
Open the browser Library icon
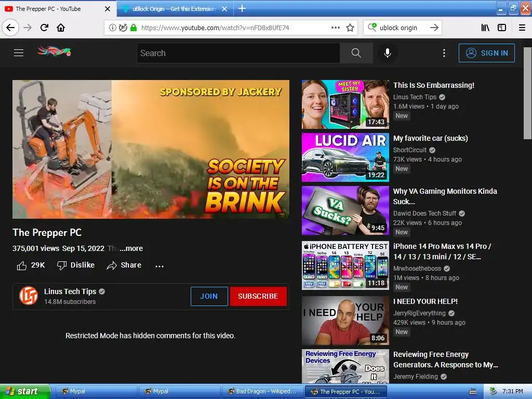(x=485, y=28)
